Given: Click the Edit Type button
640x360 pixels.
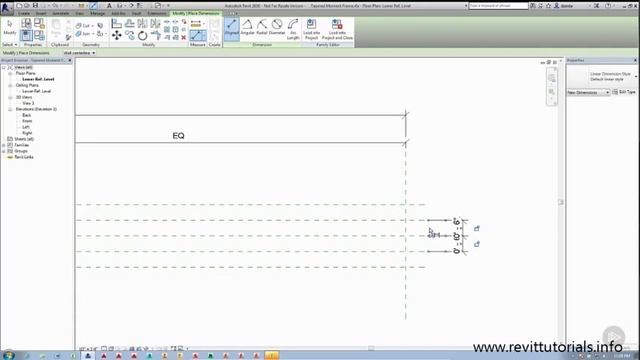Looking at the screenshot, I should (x=624, y=92).
